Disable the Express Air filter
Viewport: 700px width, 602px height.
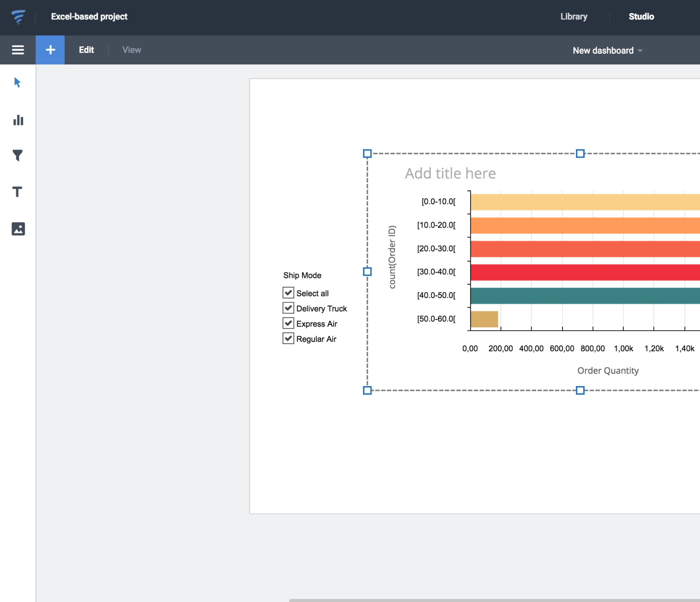coord(288,323)
